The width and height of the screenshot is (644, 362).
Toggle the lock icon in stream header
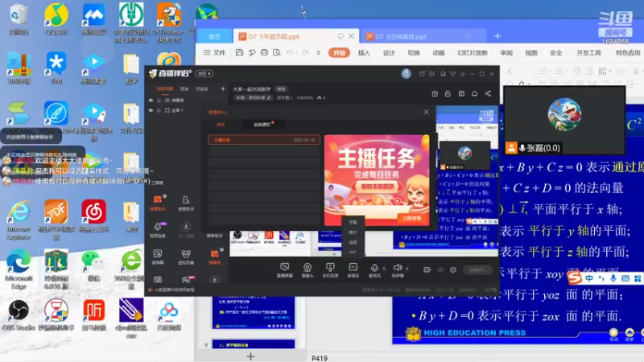tap(448, 93)
